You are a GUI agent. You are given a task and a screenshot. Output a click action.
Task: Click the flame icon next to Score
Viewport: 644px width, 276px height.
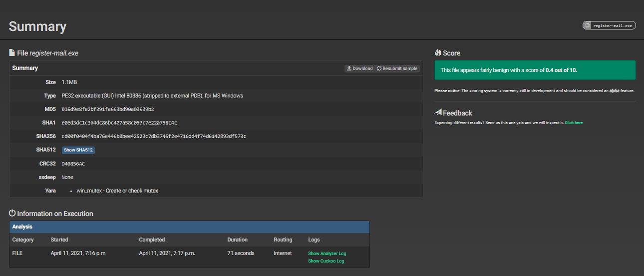[438, 52]
